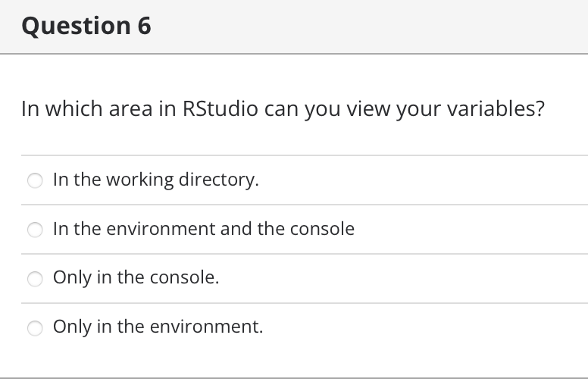
Task: Click the word "directory" in the first option
Action: tap(218, 180)
